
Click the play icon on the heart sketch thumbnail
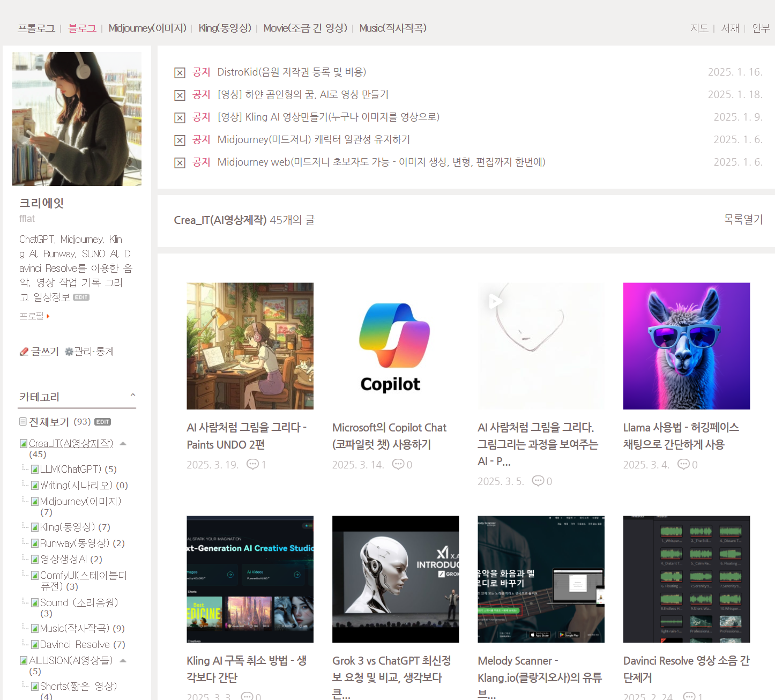[x=496, y=301]
